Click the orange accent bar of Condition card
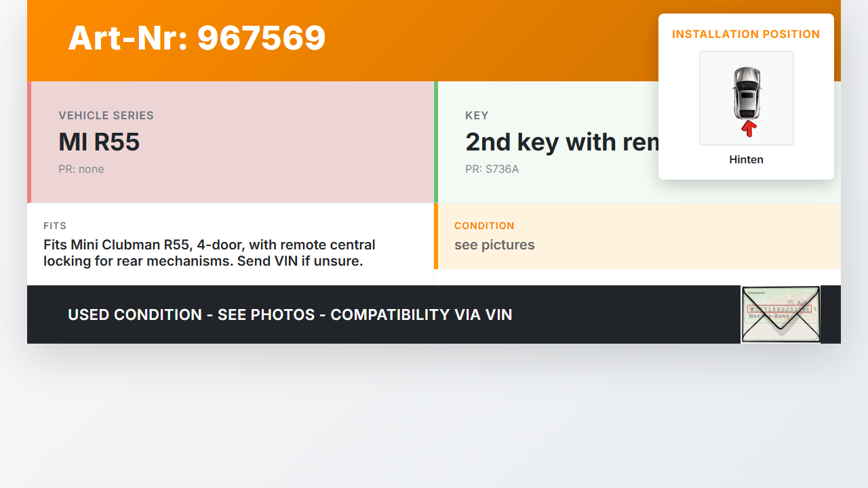Image resolution: width=868 pixels, height=488 pixels. (x=436, y=236)
